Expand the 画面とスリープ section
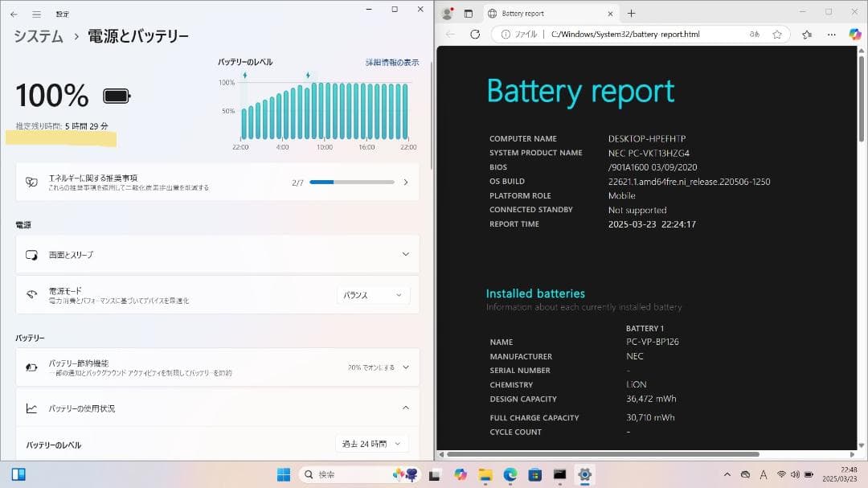 pyautogui.click(x=405, y=253)
